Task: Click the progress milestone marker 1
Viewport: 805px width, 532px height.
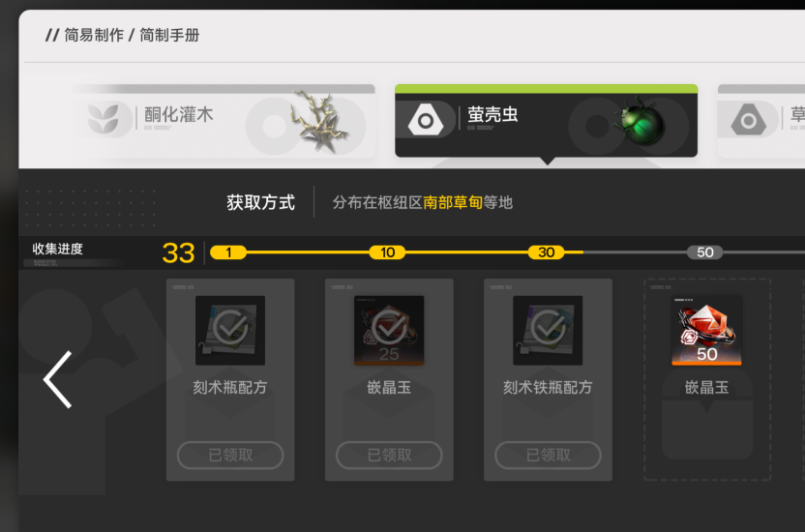Action: 228,252
